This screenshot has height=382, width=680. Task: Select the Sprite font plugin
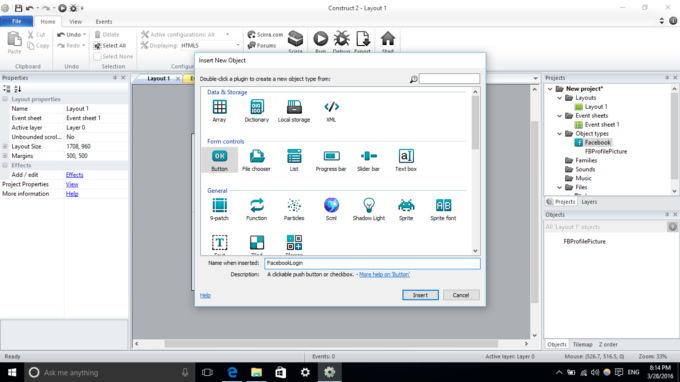click(443, 209)
